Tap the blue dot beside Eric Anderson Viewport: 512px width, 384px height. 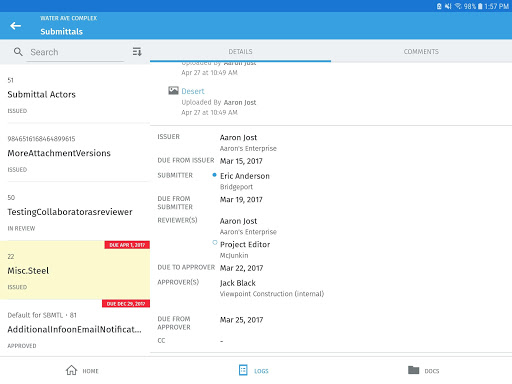click(x=214, y=175)
